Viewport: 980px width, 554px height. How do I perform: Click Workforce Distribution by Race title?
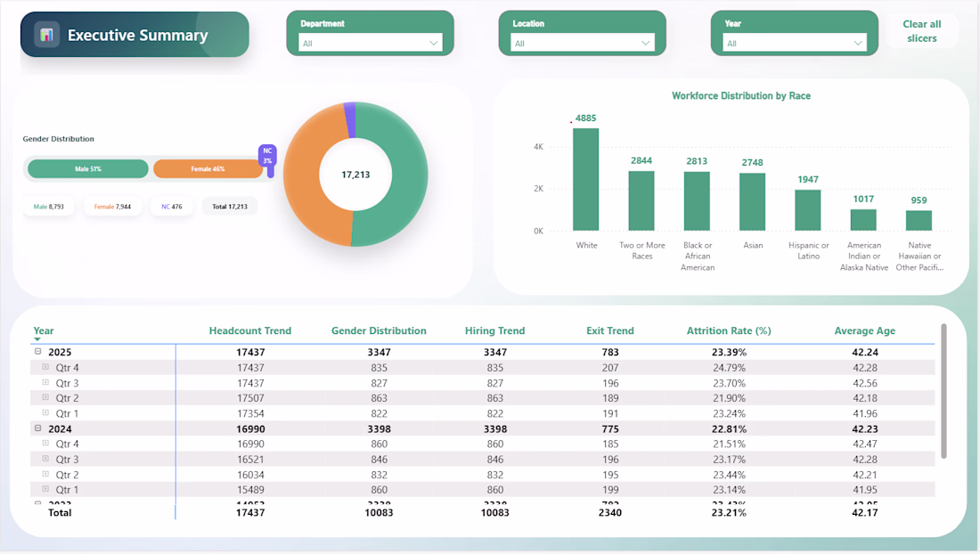tap(741, 95)
